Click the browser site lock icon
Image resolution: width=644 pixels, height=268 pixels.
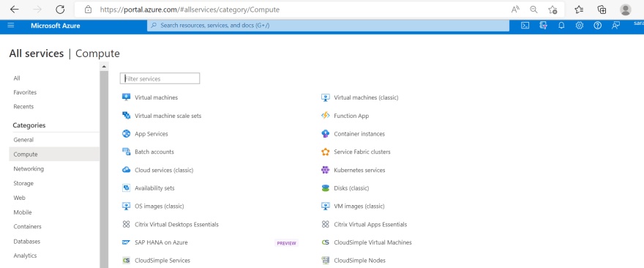pos(88,10)
